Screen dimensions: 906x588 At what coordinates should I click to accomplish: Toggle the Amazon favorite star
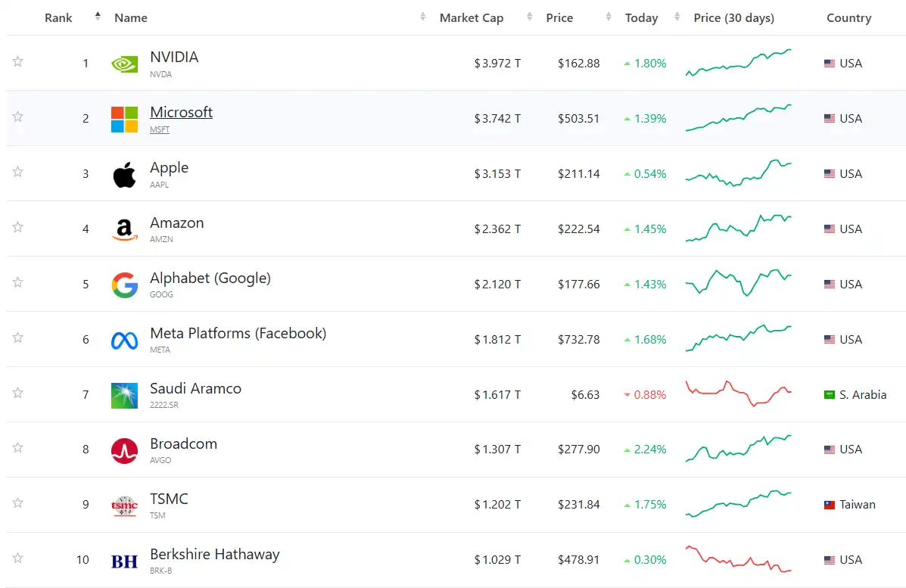(18, 227)
